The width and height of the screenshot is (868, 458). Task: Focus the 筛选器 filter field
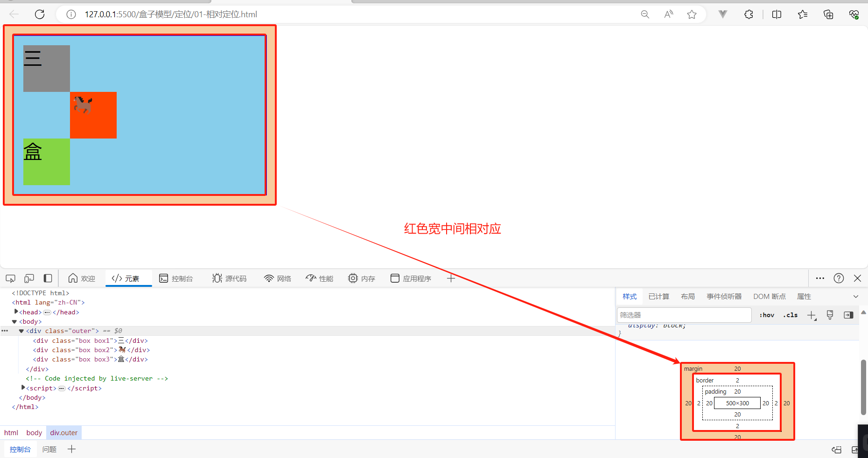click(x=684, y=315)
